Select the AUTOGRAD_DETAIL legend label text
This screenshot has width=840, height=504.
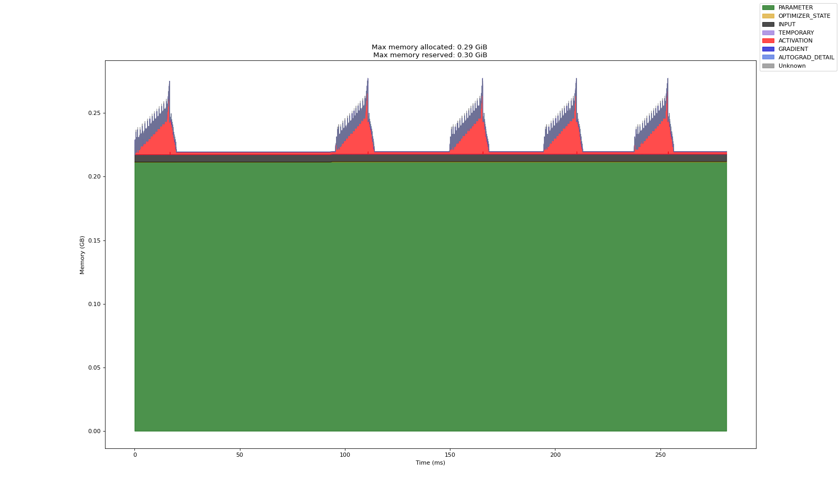coord(806,58)
